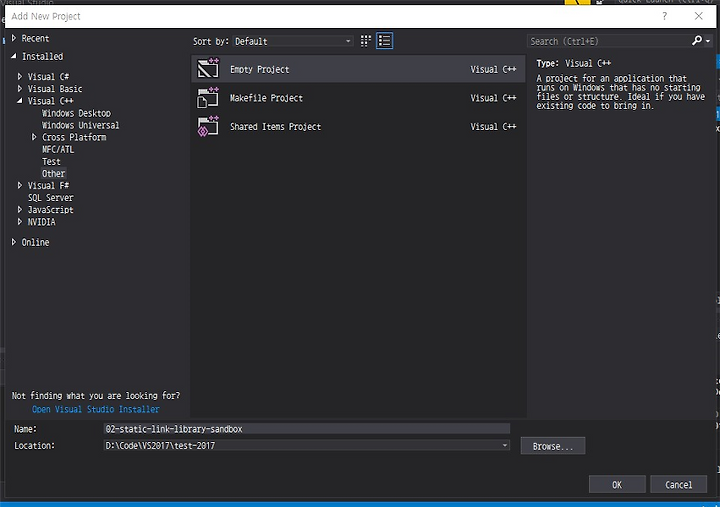Viewport: 720px width, 507px height.
Task: Choose Empty Project template name
Action: [x=259, y=69]
